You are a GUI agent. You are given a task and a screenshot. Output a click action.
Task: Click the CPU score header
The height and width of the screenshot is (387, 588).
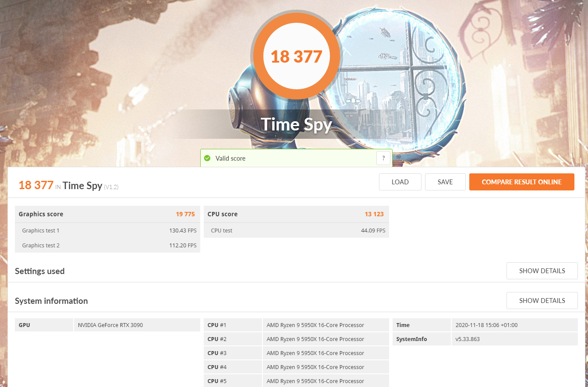click(223, 214)
